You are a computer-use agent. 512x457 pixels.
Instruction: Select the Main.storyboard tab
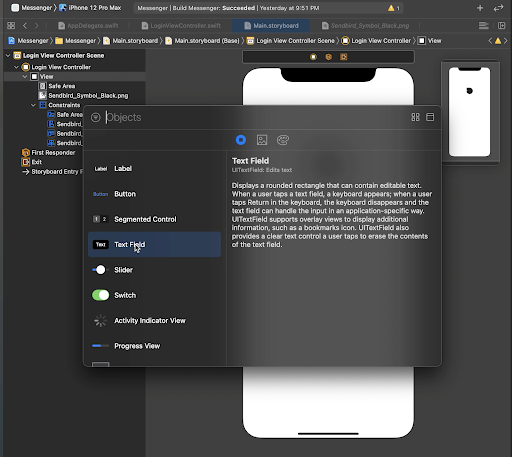(x=271, y=26)
